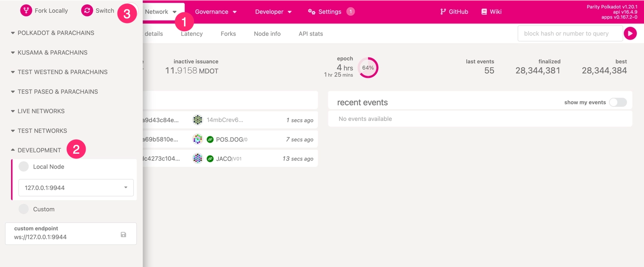The width and height of the screenshot is (644, 267).
Task: Open the 127.0.0.1:9944 endpoint dropdown
Action: pyautogui.click(x=76, y=188)
